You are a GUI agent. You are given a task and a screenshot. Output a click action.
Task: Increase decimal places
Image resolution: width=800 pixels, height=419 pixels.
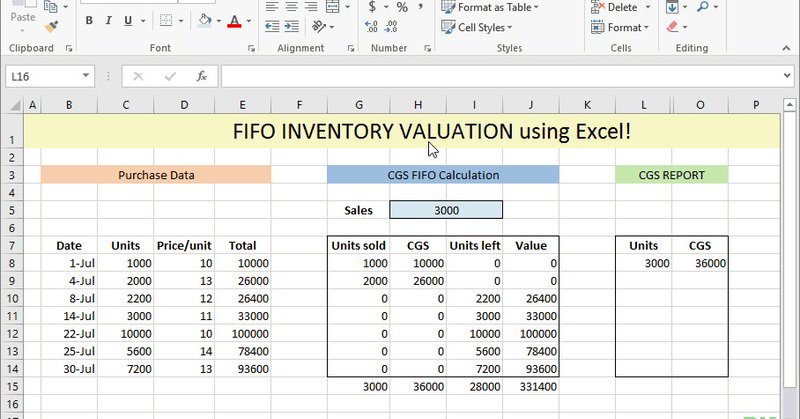pos(371,27)
